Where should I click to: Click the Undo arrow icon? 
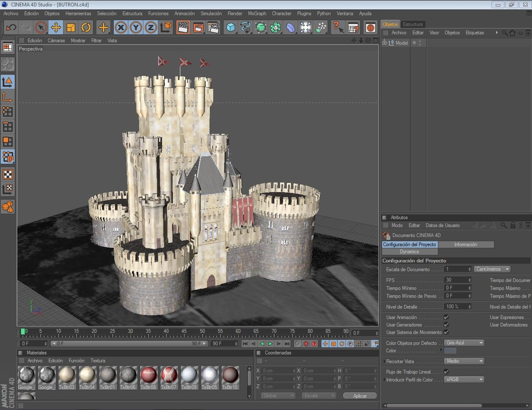point(11,27)
